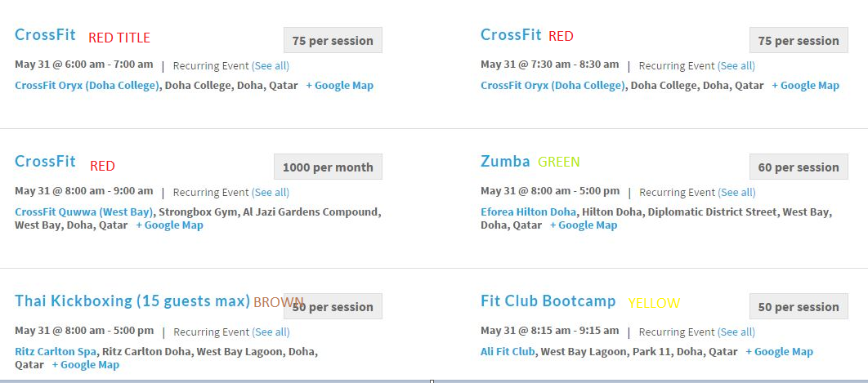
Task: Open Google Map for Ali Fit Club
Action: (779, 352)
